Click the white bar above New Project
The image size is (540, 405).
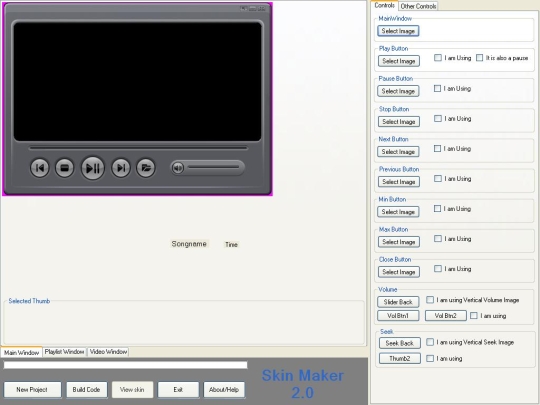coord(125,365)
